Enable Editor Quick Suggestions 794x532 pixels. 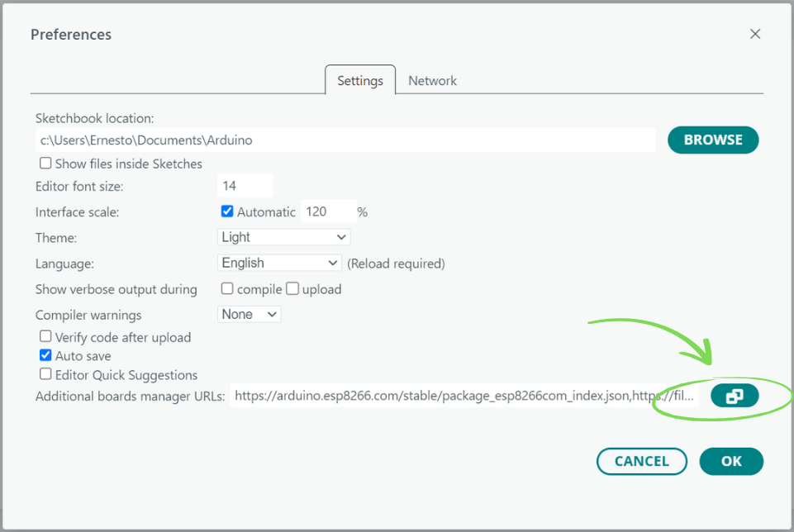click(x=45, y=375)
